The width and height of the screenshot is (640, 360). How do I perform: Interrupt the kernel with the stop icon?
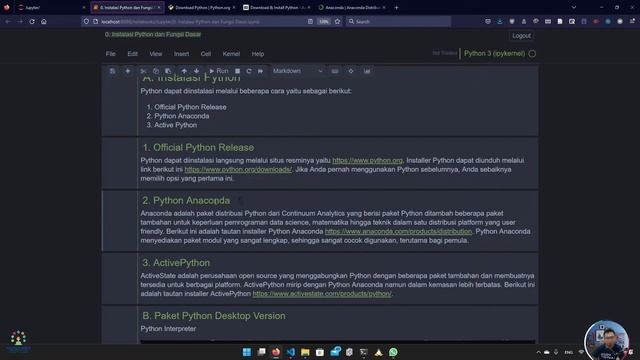pos(238,71)
